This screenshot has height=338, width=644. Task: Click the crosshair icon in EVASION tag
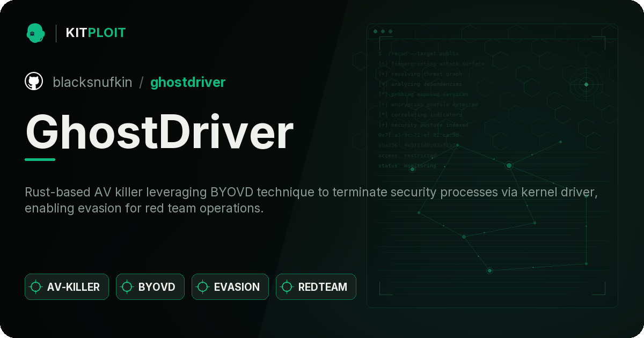203,287
